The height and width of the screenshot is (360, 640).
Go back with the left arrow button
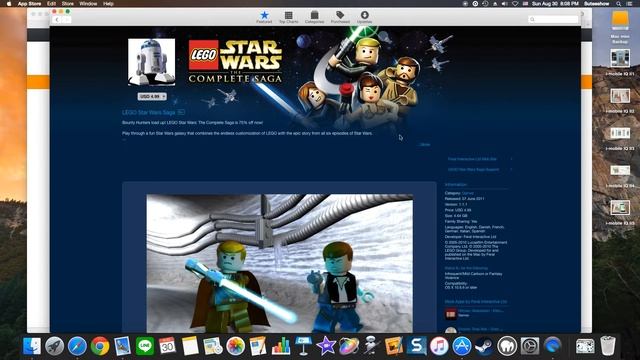57,20
